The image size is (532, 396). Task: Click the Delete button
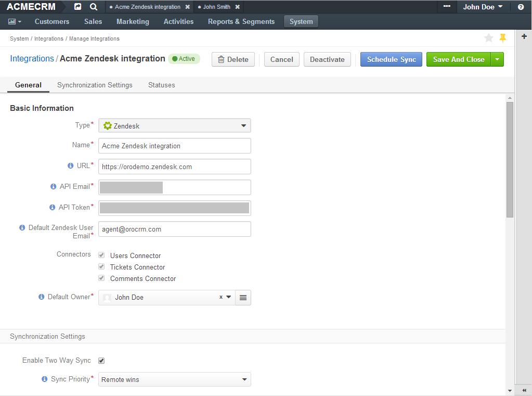(x=233, y=59)
